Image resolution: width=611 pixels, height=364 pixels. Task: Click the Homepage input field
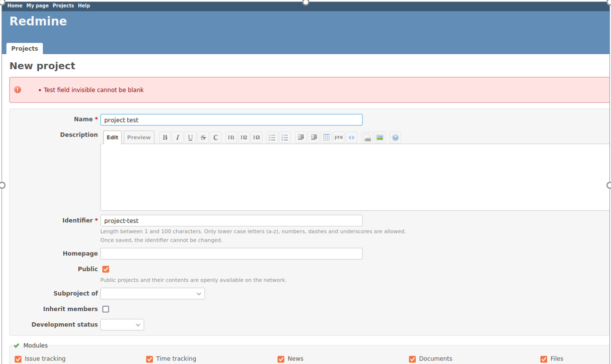(x=231, y=254)
